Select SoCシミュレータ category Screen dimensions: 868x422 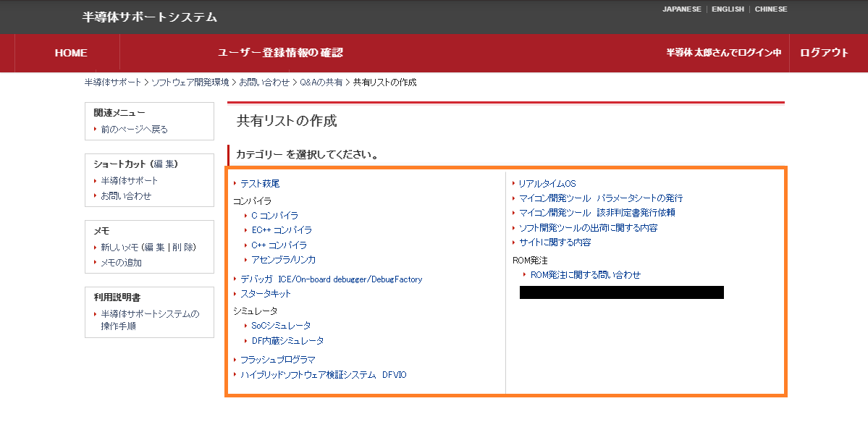click(x=281, y=326)
